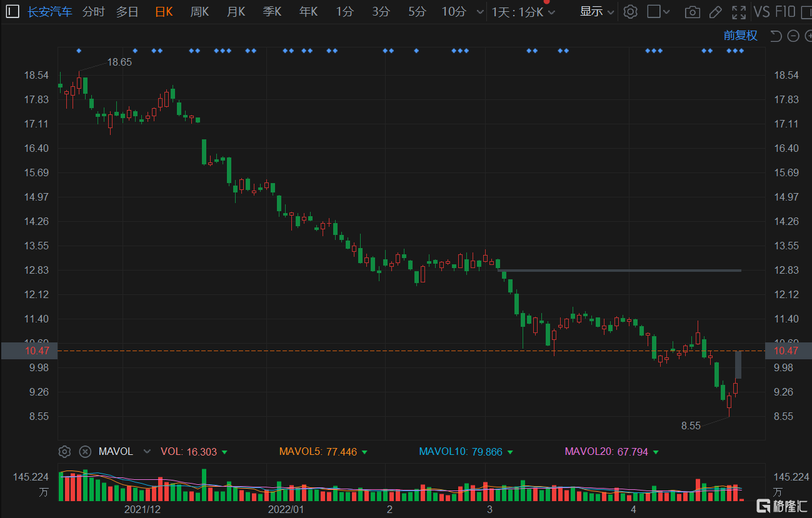The image size is (812, 518).
Task: Click the VOL: 16.303 readout
Action: coord(189,451)
